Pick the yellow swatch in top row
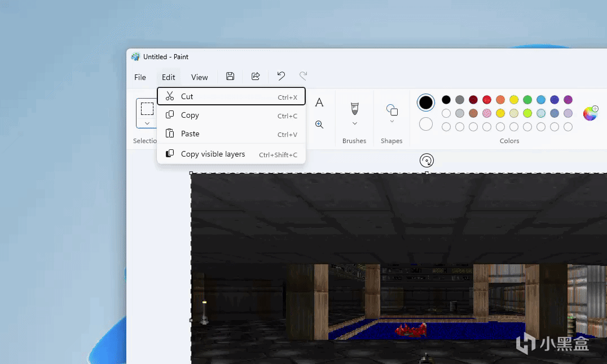 click(x=514, y=100)
